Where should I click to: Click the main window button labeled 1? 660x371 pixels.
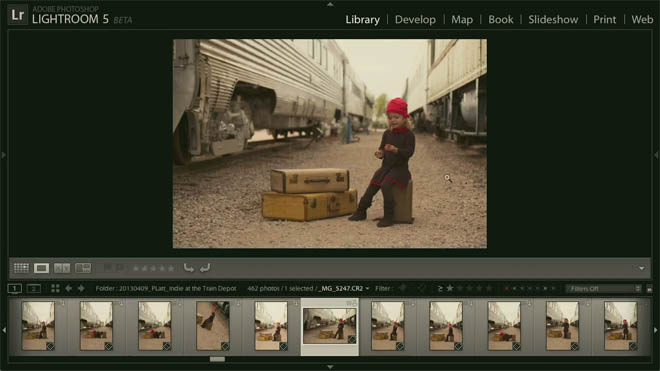click(x=15, y=288)
